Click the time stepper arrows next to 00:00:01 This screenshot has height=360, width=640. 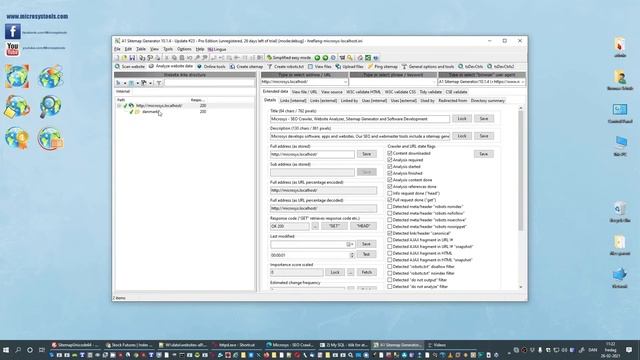[352, 255]
